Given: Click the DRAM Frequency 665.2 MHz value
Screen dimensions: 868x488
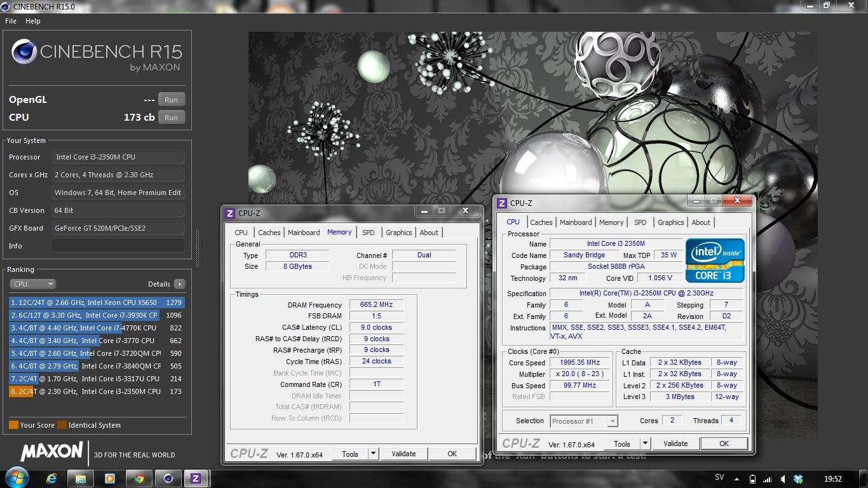Looking at the screenshot, I should click(376, 305).
